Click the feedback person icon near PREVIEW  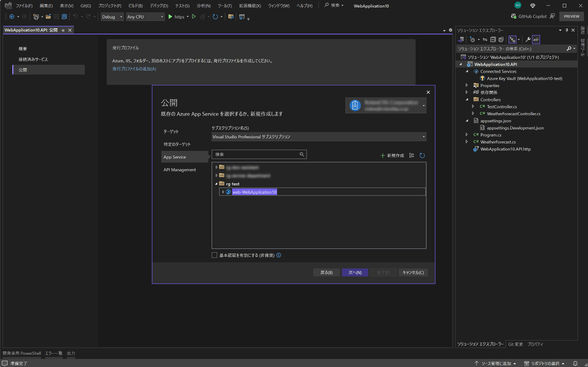click(x=552, y=16)
